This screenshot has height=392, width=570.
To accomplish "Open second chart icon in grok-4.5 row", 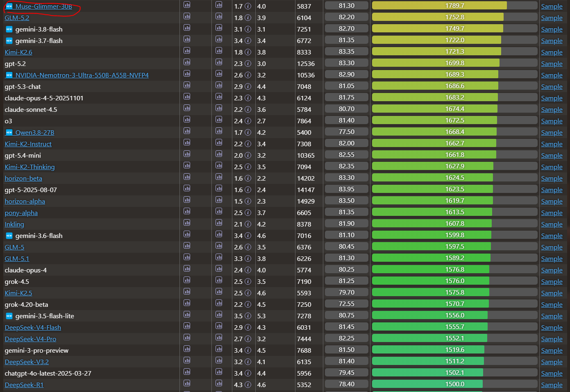I will coord(219,280).
